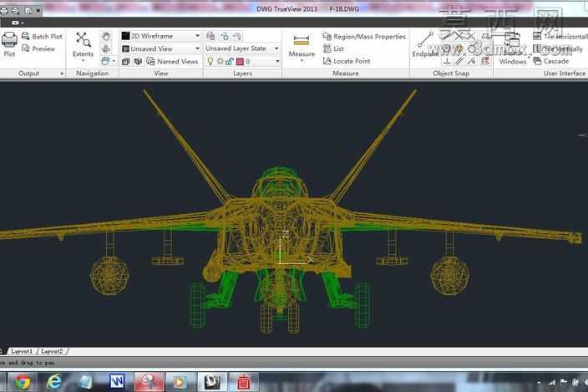
Task: Expand the Extents zoom dropdown arrow
Action: point(84,61)
